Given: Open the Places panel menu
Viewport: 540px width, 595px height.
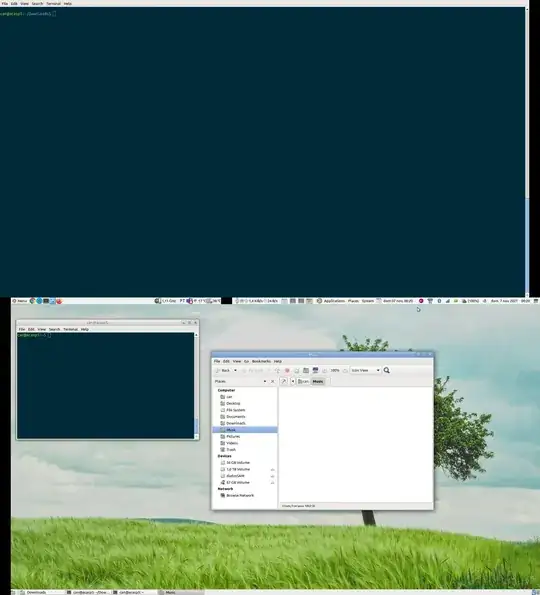Looking at the screenshot, I should [353, 301].
